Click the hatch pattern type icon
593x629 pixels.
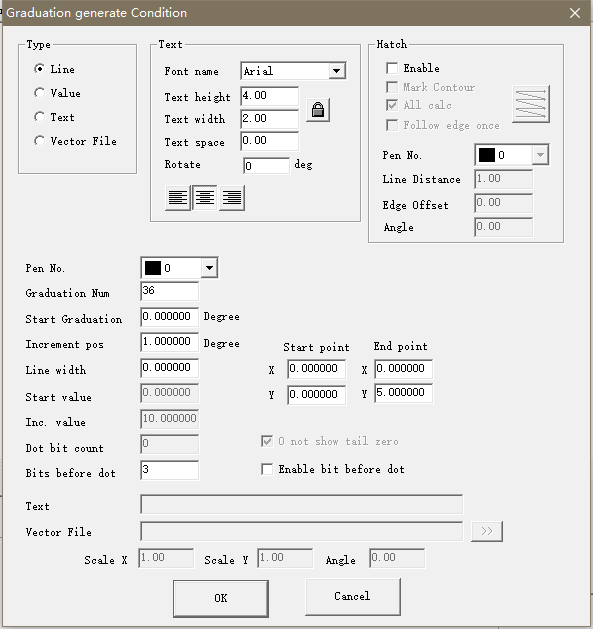tap(531, 104)
